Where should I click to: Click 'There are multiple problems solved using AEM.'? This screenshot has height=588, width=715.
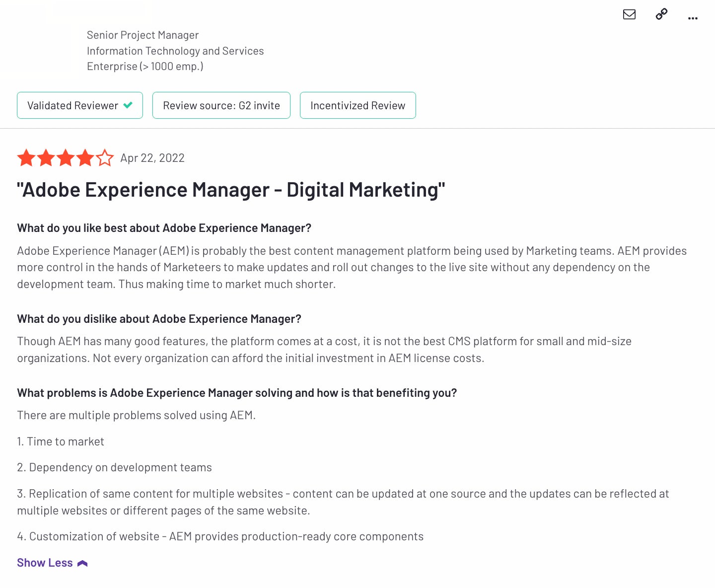click(136, 415)
